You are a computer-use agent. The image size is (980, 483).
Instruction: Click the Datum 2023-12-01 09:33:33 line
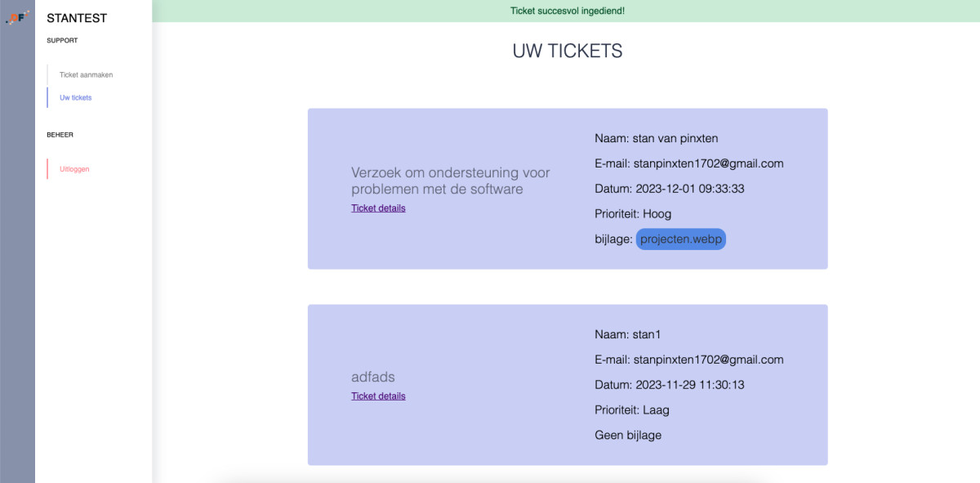tap(670, 188)
